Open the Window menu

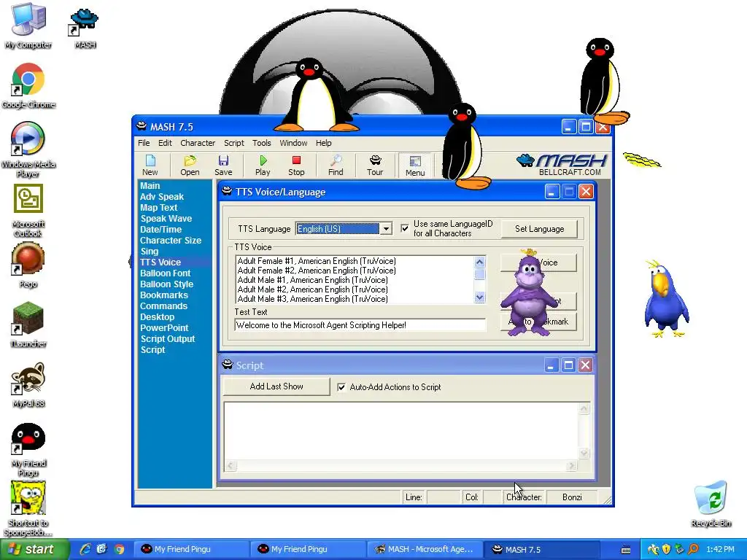[293, 143]
